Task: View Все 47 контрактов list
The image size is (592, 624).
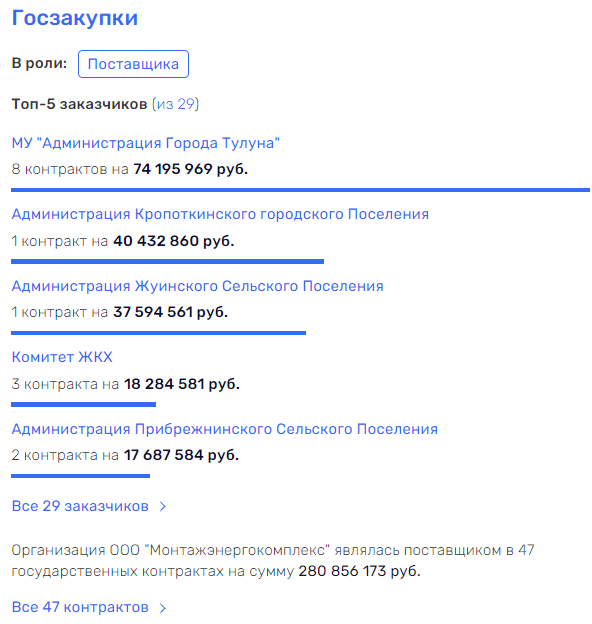Action: [80, 607]
